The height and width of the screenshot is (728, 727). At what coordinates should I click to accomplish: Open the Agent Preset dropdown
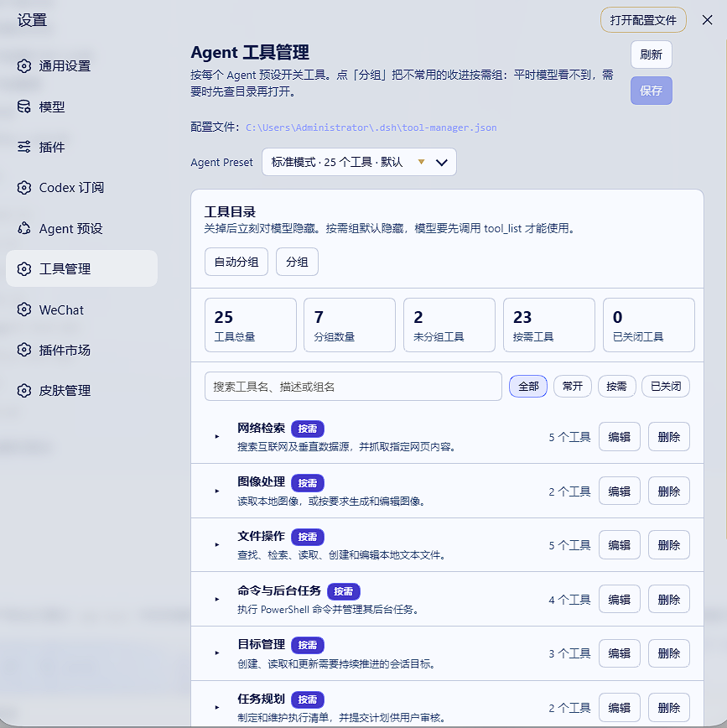click(359, 162)
